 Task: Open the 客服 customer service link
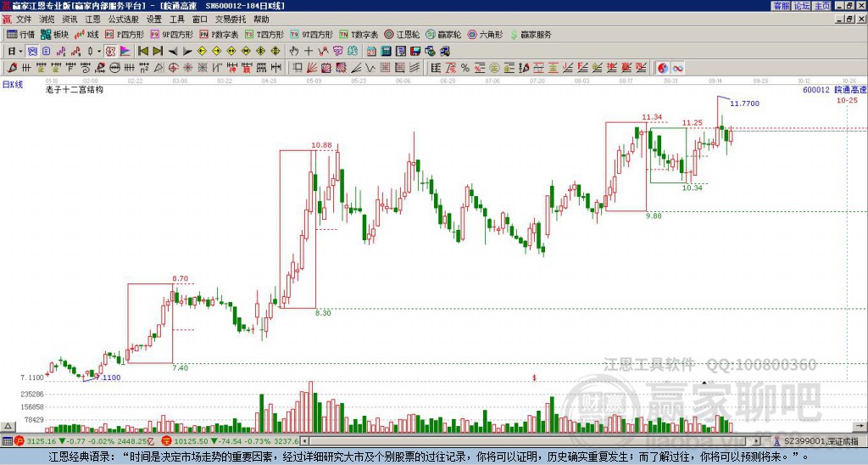[x=781, y=6]
